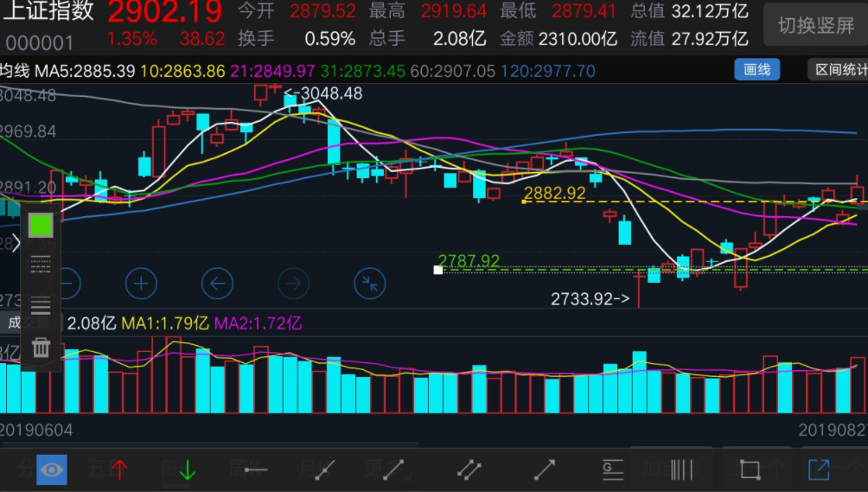Delete drawing with the trash icon
This screenshot has height=492, width=868.
41,348
